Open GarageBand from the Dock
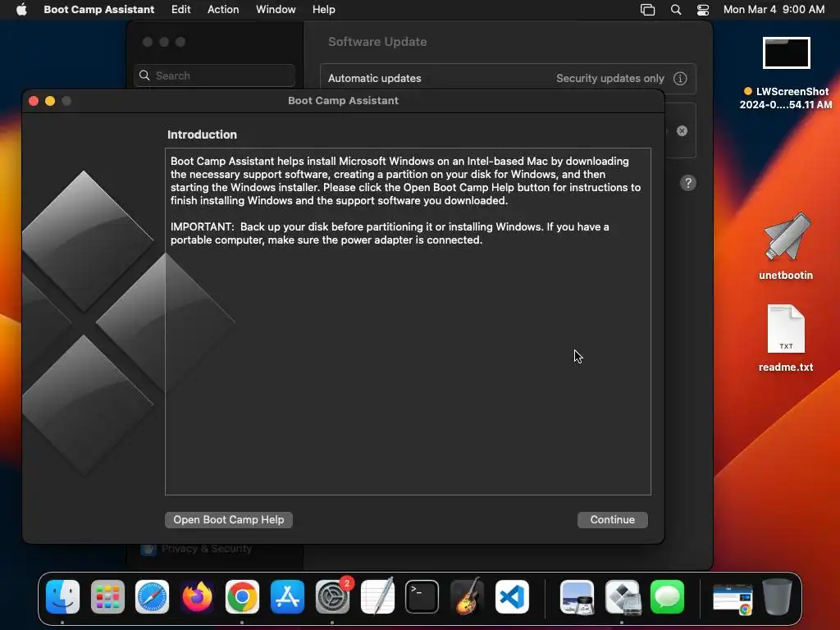840x630 pixels. click(467, 596)
